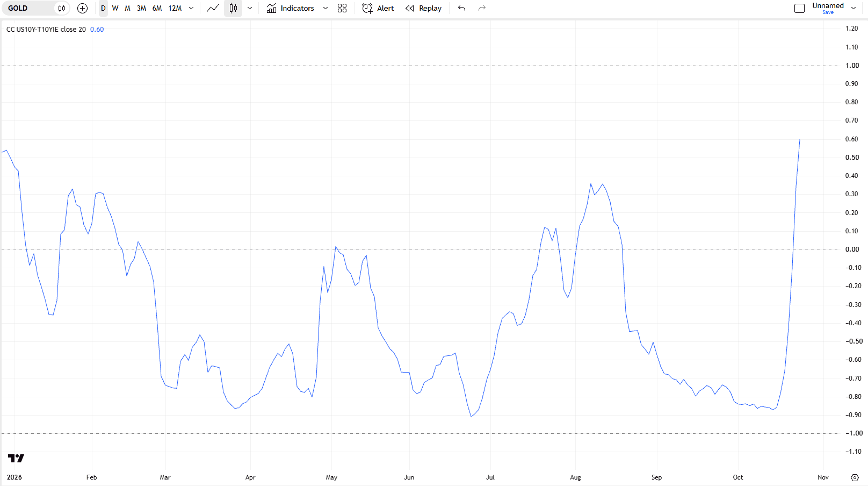
Task: Click the 0.60 indicator value in legend
Action: (97, 30)
